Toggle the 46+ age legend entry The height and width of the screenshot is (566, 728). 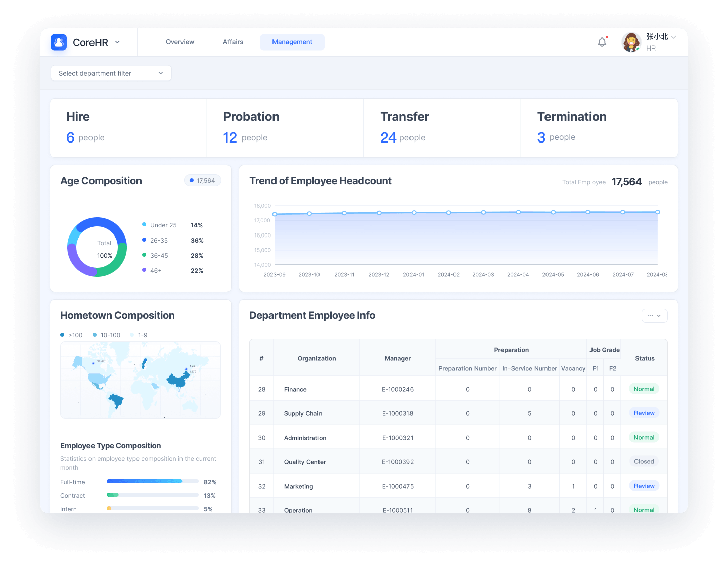click(x=152, y=271)
